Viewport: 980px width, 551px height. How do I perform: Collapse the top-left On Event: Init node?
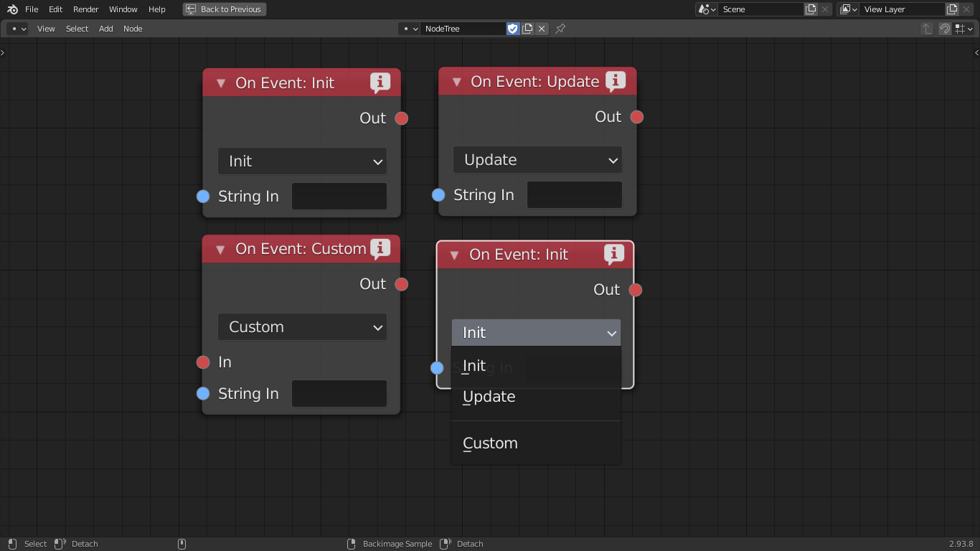[221, 83]
